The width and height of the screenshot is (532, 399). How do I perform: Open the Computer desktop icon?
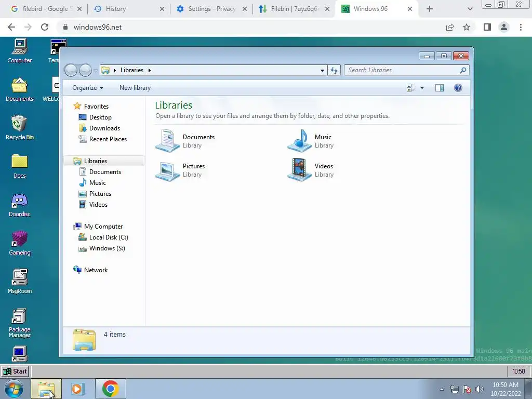click(20, 51)
